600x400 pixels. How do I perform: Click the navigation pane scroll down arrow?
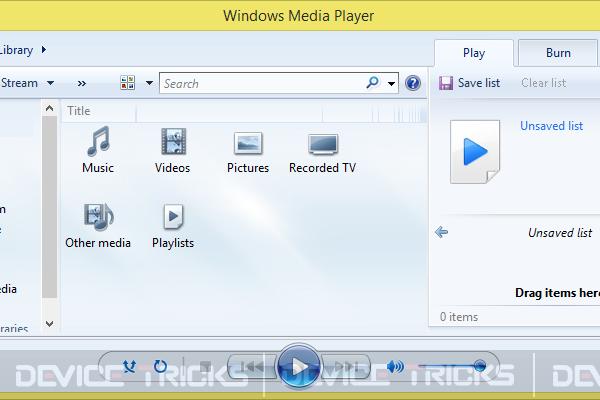coord(49,324)
